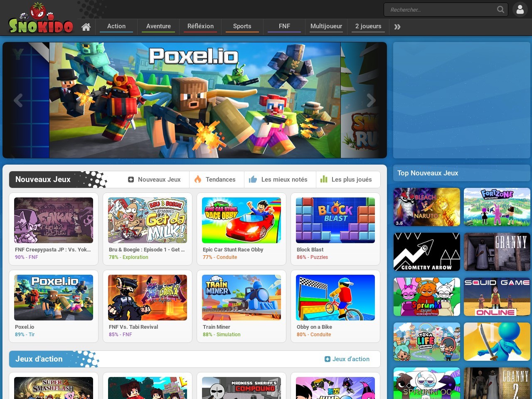Open the Train Miner game thumbnail
Viewport: 532px width, 399px height.
tap(241, 298)
